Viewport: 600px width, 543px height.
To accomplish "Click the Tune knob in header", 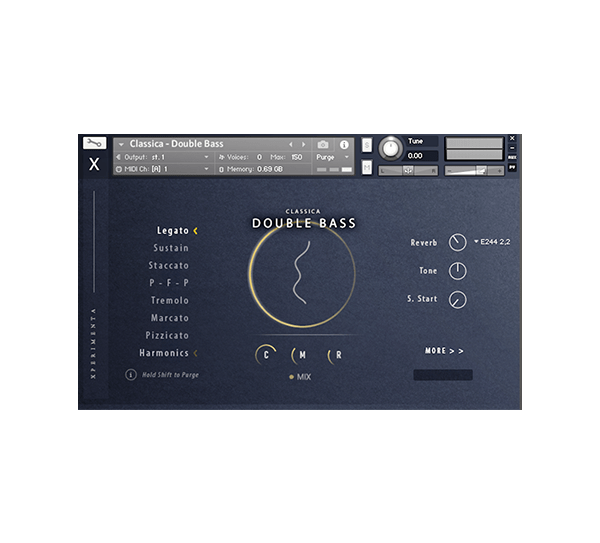I will pos(390,148).
